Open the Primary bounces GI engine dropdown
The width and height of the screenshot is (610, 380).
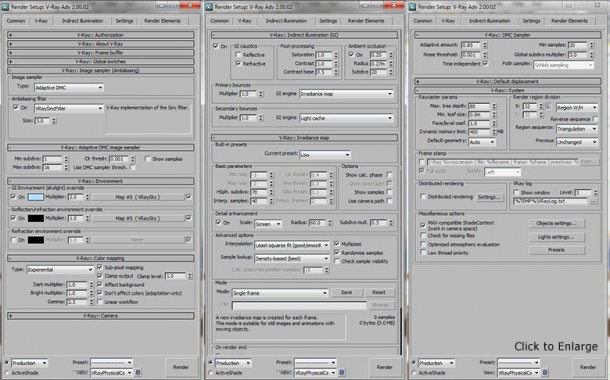(x=346, y=94)
